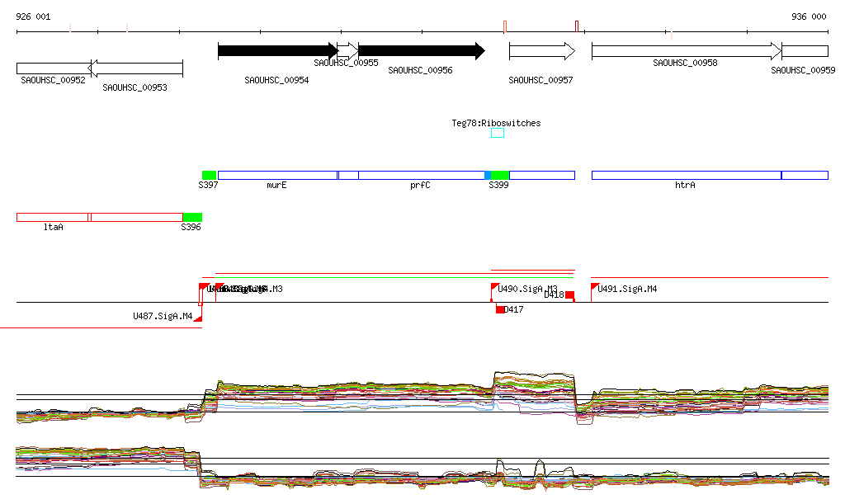This screenshot has height=504, width=845.
Task: Click the green S399 segment
Action: [499, 175]
